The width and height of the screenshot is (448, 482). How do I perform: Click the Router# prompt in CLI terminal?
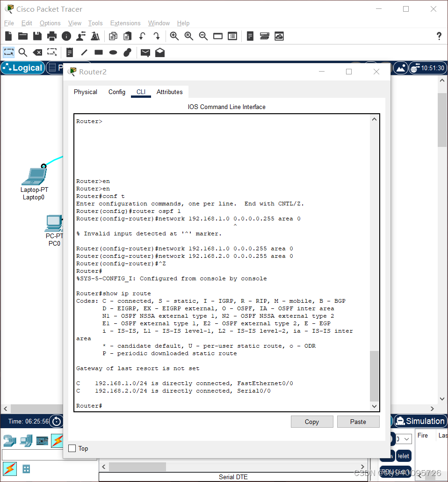[x=89, y=406]
